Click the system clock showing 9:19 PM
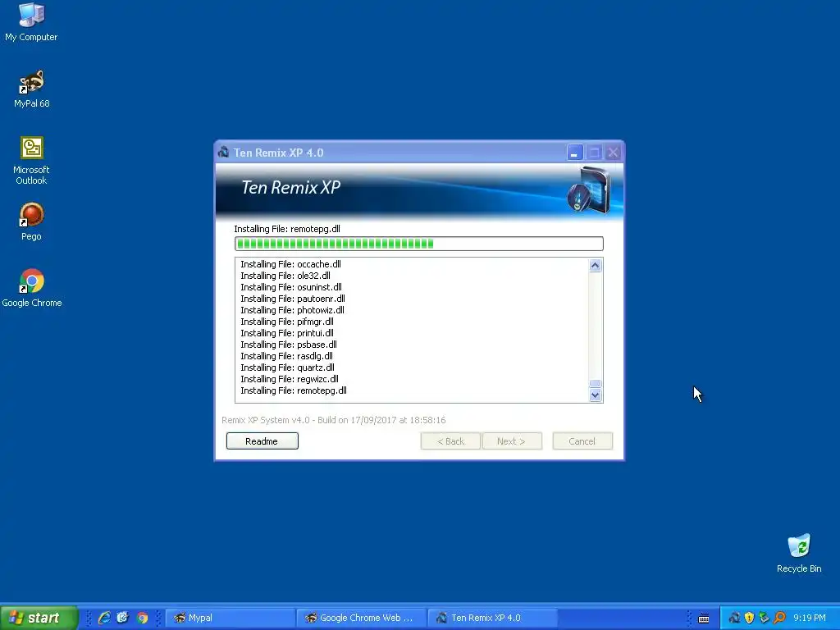The image size is (840, 630). tap(809, 618)
